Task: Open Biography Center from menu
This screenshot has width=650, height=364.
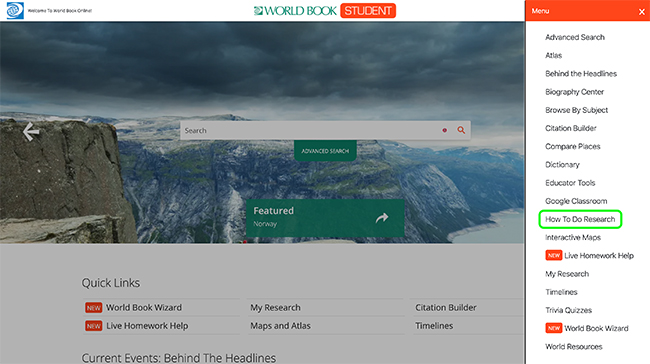Action: coord(574,92)
